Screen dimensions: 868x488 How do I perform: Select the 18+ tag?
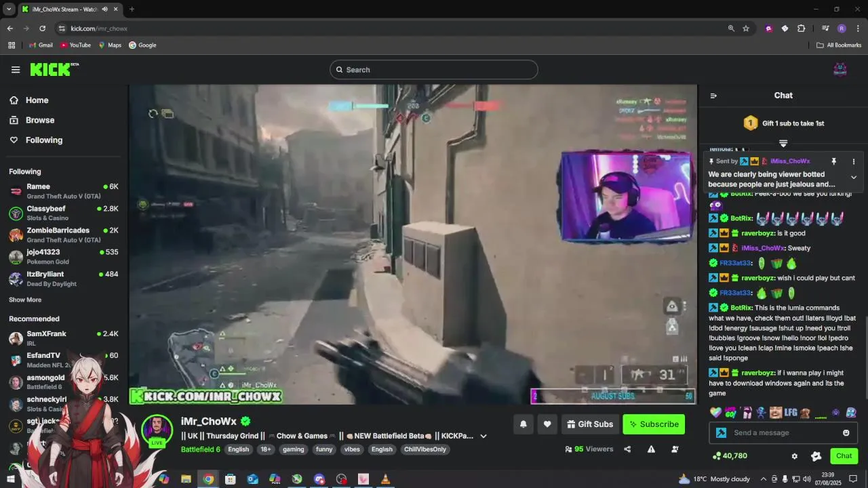click(266, 449)
